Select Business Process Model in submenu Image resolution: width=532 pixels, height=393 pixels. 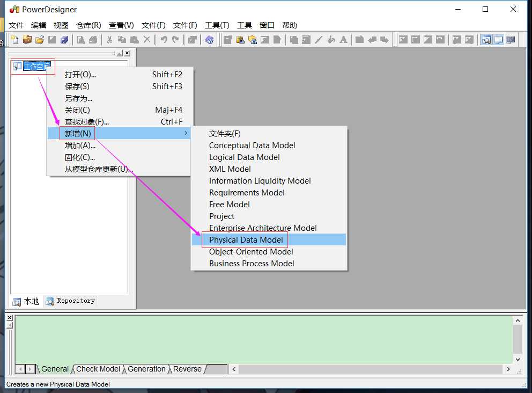[x=269, y=263]
